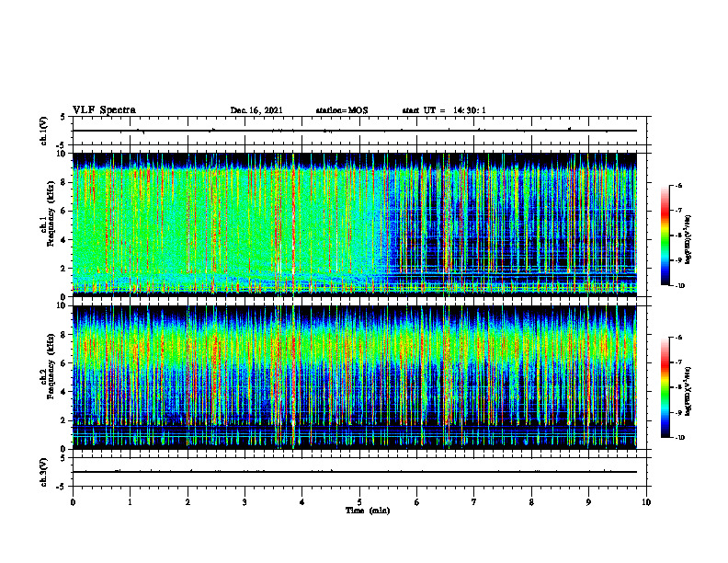728x563 pixels.
Task: Click the ch.2 spectrogram color bar
Action: pos(665,387)
